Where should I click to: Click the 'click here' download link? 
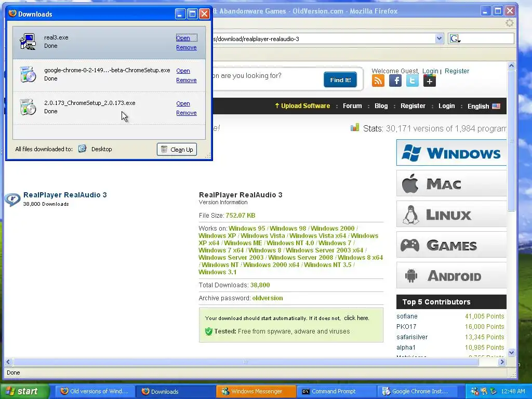[x=356, y=318]
